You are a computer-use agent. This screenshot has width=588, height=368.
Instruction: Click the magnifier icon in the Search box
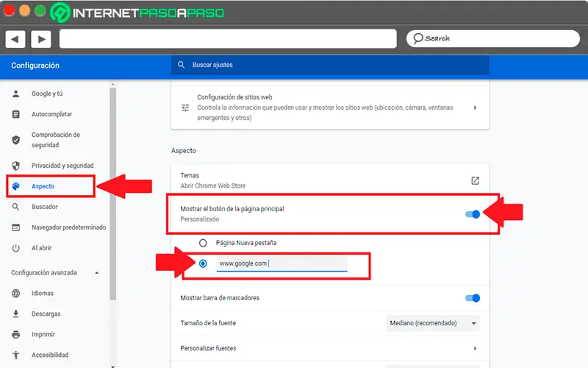417,38
